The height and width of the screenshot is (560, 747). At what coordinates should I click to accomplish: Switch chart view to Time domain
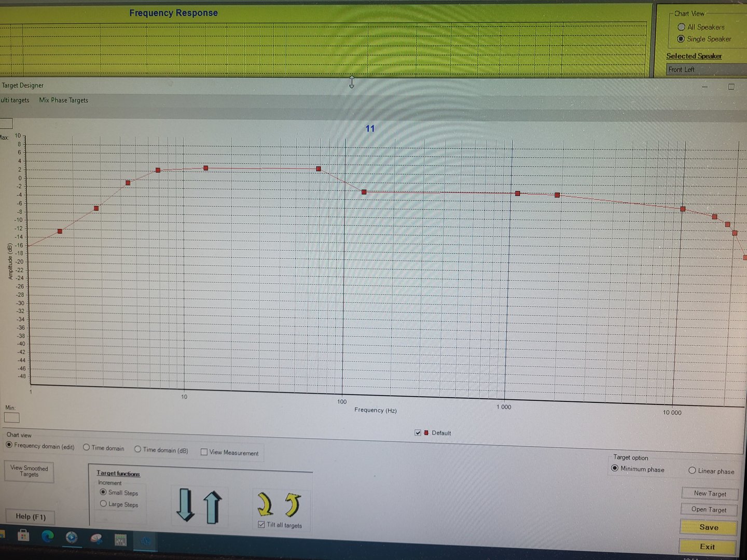click(86, 447)
